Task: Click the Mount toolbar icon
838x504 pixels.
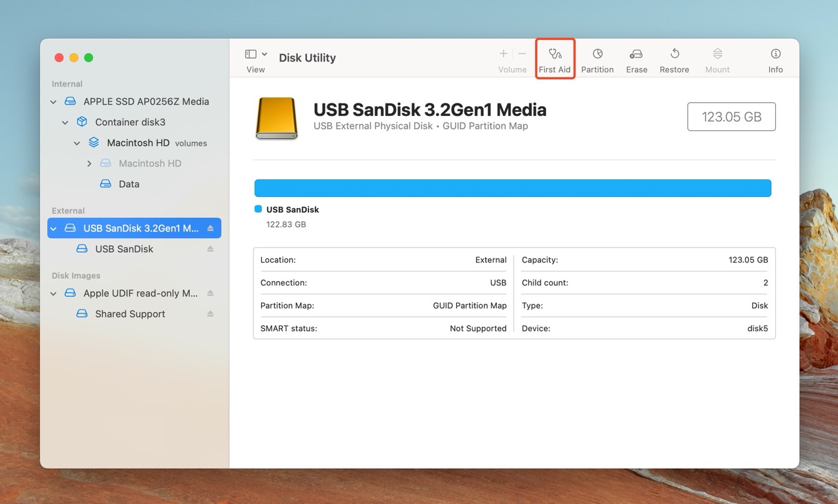Action: [x=717, y=59]
